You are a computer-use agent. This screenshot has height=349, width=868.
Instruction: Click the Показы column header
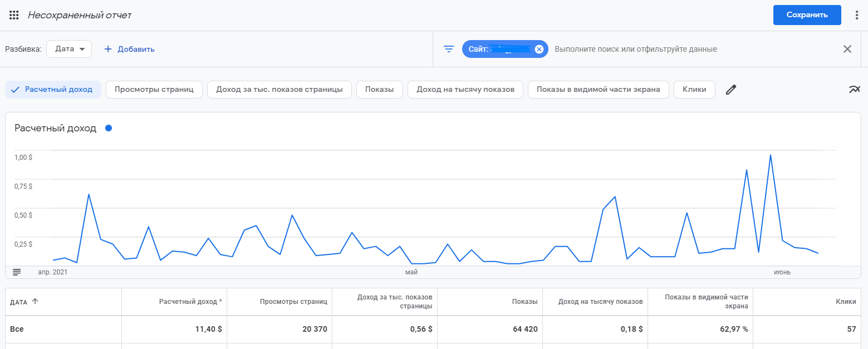click(x=524, y=302)
